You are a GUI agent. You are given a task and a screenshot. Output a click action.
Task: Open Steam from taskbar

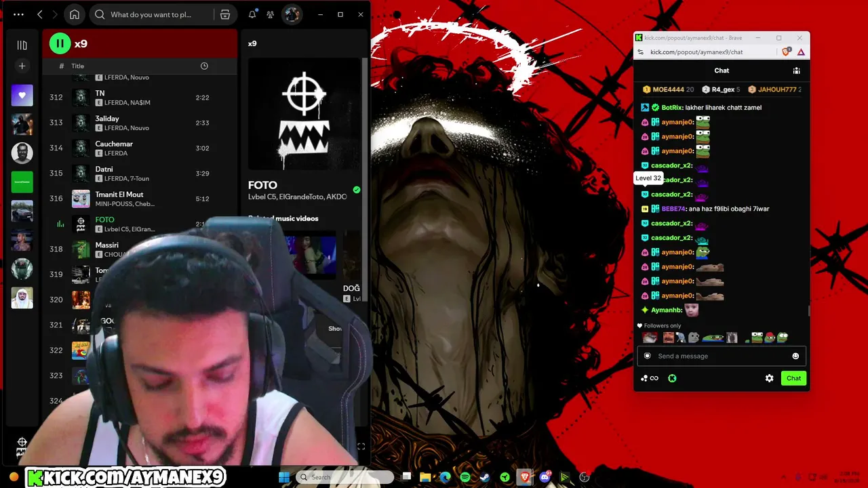(485, 477)
